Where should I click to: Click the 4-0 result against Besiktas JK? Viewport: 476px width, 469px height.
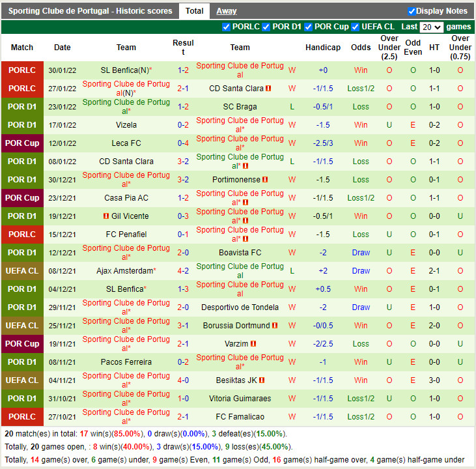(183, 380)
